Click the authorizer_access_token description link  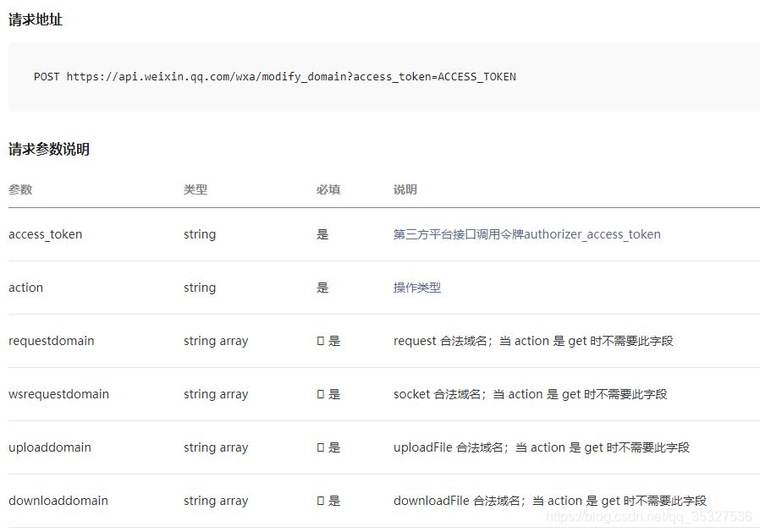526,234
